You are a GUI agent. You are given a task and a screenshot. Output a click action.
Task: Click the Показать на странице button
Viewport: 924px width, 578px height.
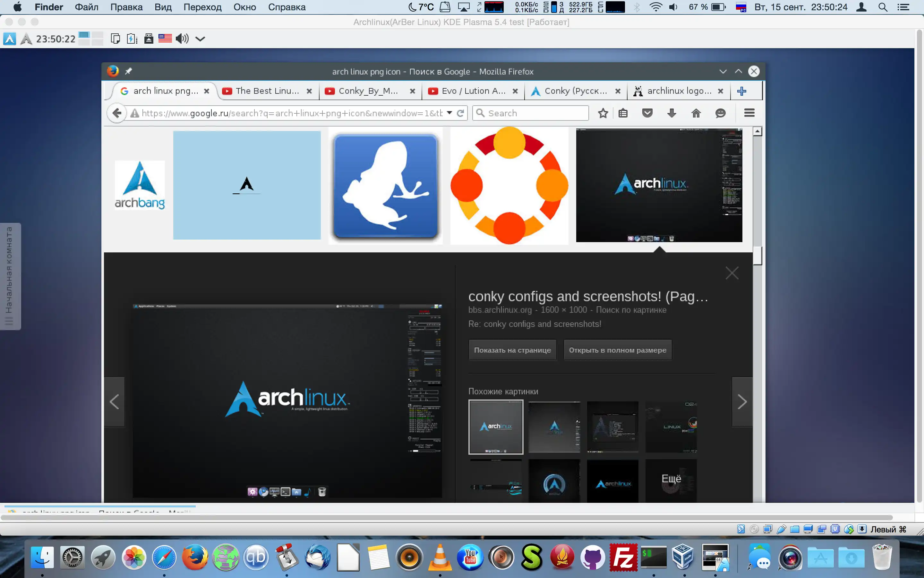pos(512,350)
